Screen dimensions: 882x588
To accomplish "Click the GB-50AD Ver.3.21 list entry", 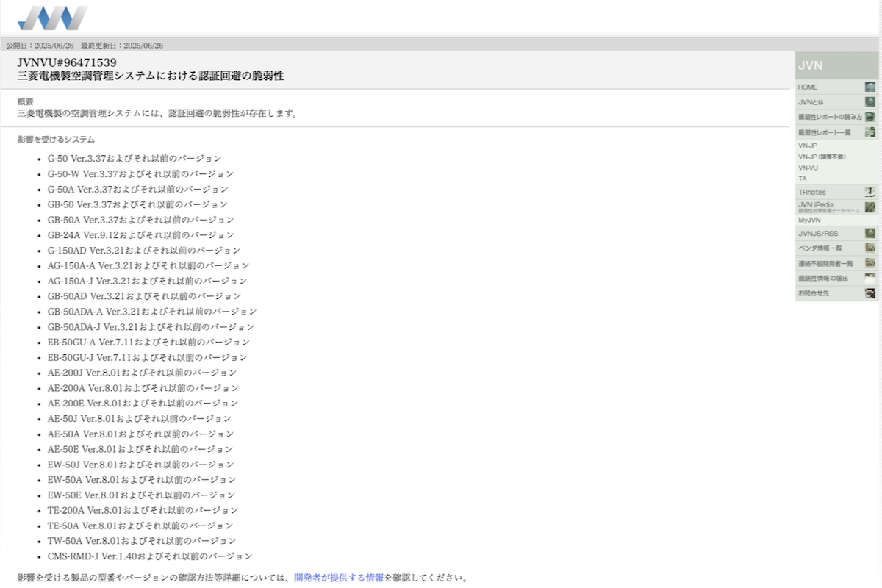I will 144,296.
